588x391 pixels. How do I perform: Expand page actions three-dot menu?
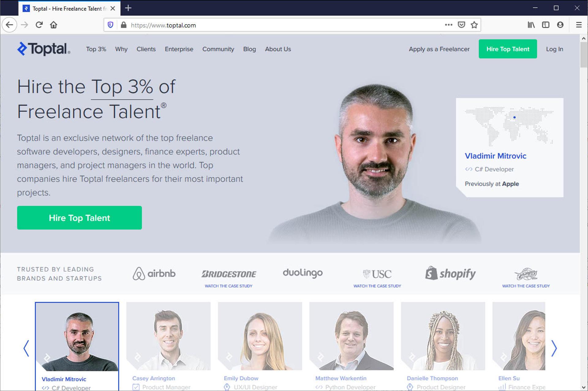click(448, 25)
